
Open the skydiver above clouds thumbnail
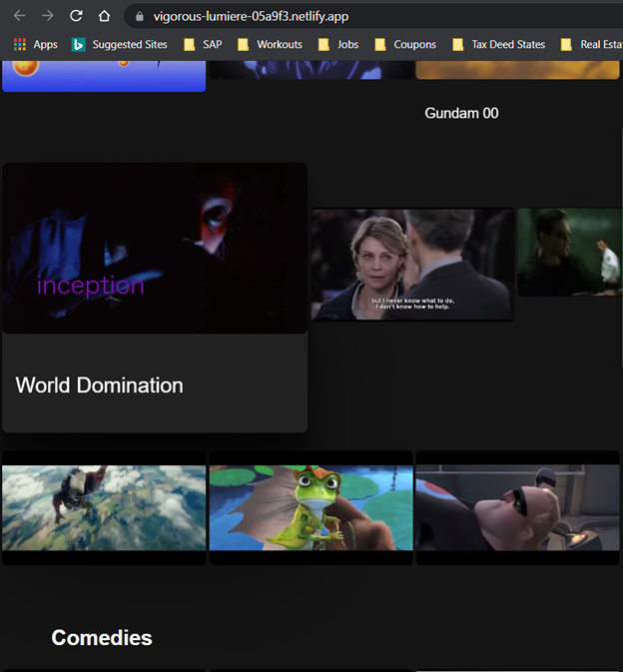pyautogui.click(x=104, y=508)
